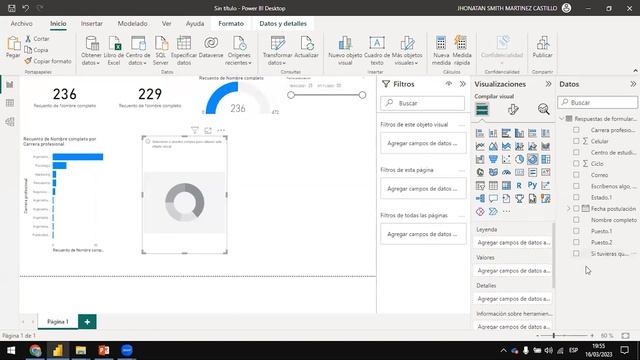Collapse the Visualizaciones pane
Image resolution: width=640 pixels, height=360 pixels.
pyautogui.click(x=548, y=84)
